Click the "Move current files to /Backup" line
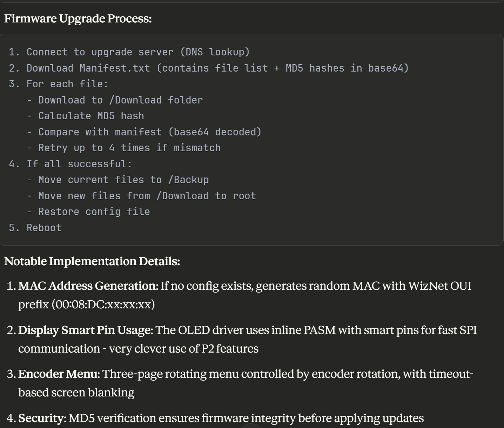The width and height of the screenshot is (504, 428). [x=123, y=180]
